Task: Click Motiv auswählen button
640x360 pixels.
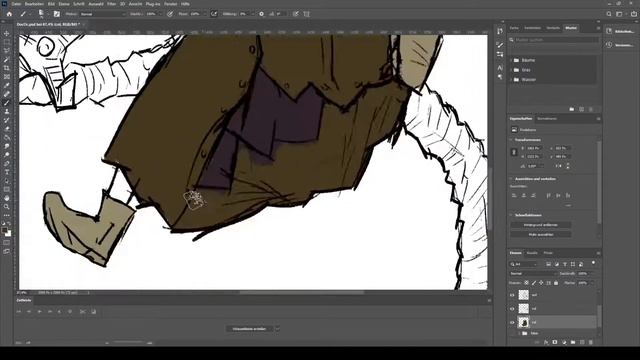Action: click(540, 235)
